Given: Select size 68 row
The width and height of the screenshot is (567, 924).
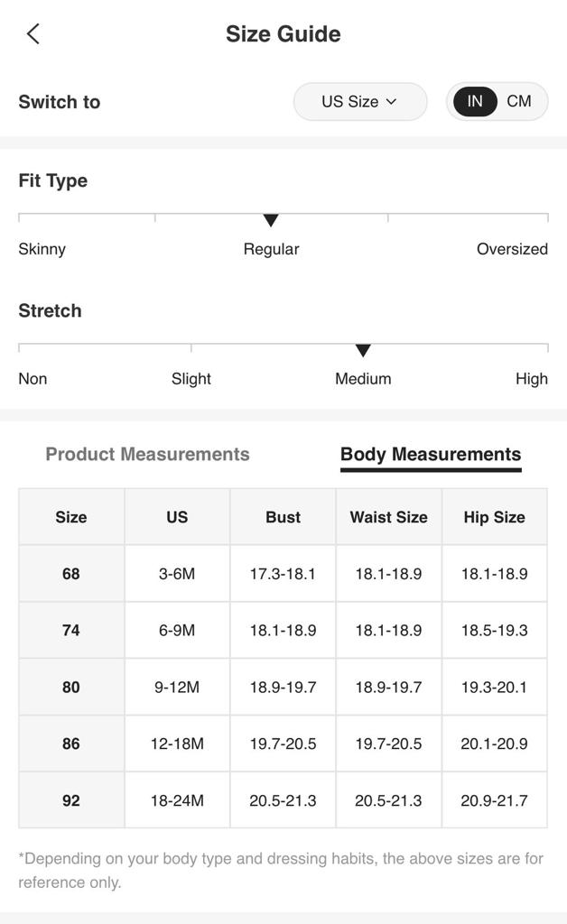Looking at the screenshot, I should click(x=71, y=574).
